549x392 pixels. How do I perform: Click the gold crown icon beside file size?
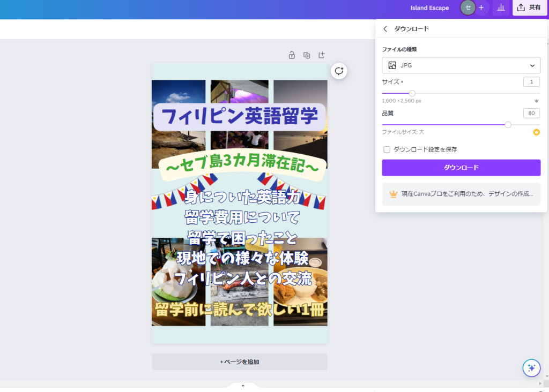coord(536,132)
